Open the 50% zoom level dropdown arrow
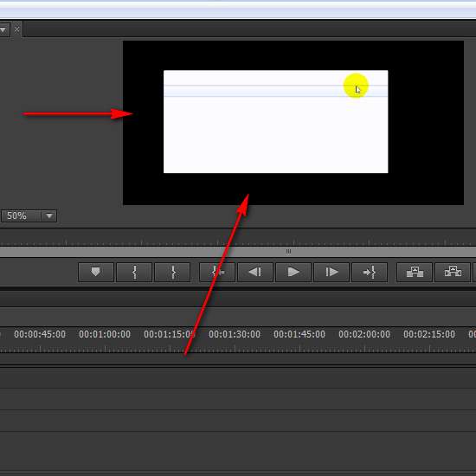The image size is (476, 476). tap(49, 215)
